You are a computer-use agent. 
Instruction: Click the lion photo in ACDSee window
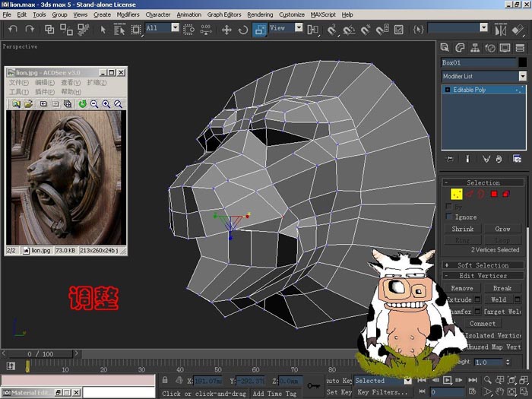coord(66,177)
